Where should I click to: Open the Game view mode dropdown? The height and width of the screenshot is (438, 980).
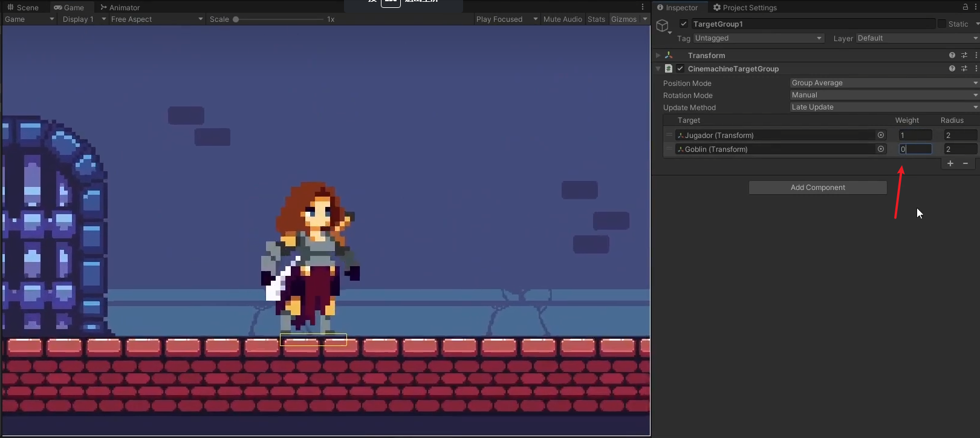(x=29, y=19)
